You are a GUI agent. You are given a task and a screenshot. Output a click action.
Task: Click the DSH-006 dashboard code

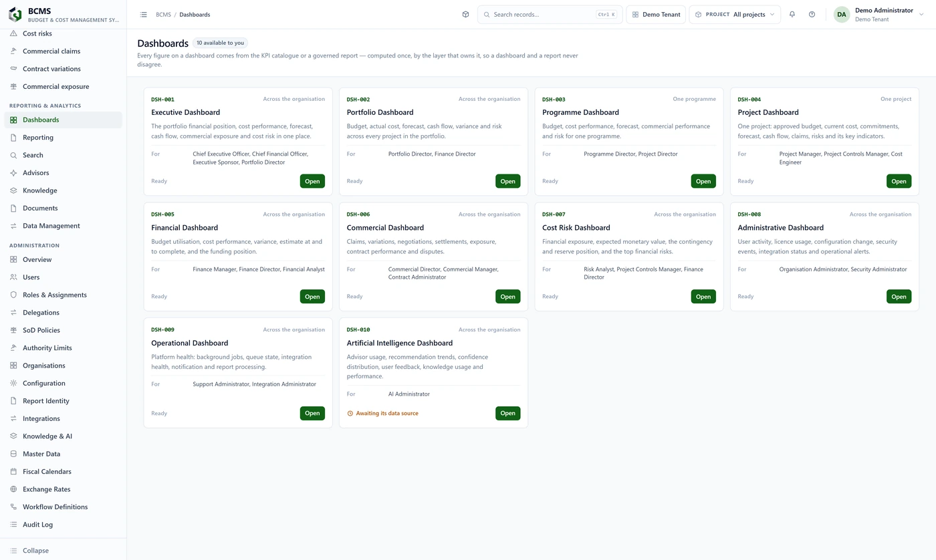pyautogui.click(x=358, y=215)
